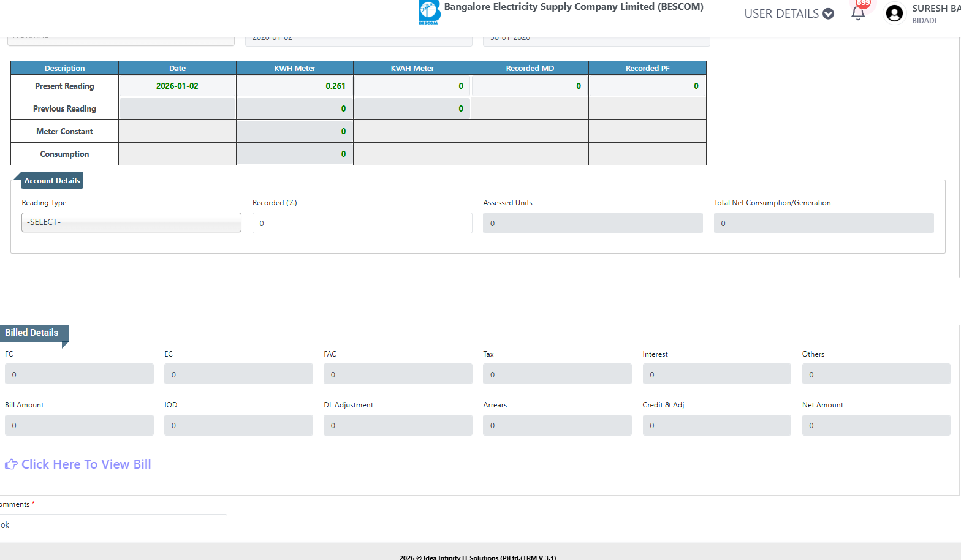Click the user profile avatar icon

coord(894,13)
